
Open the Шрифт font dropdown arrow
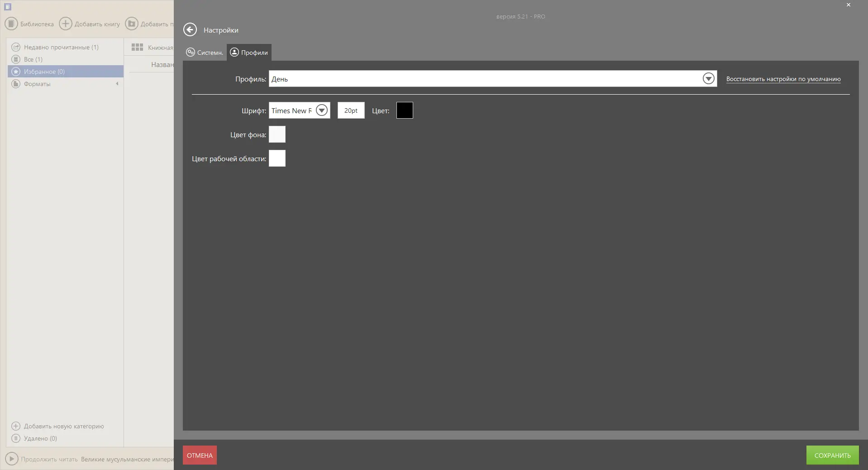click(x=322, y=110)
